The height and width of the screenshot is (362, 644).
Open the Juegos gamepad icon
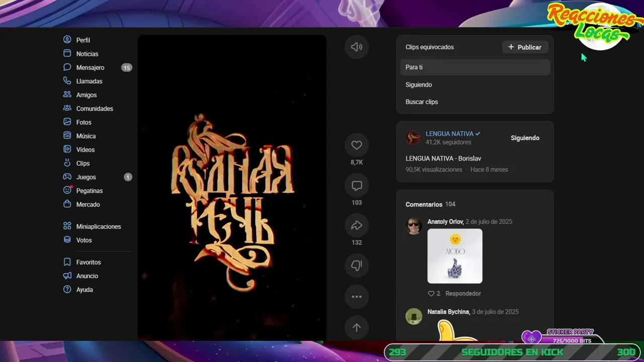pos(67,177)
